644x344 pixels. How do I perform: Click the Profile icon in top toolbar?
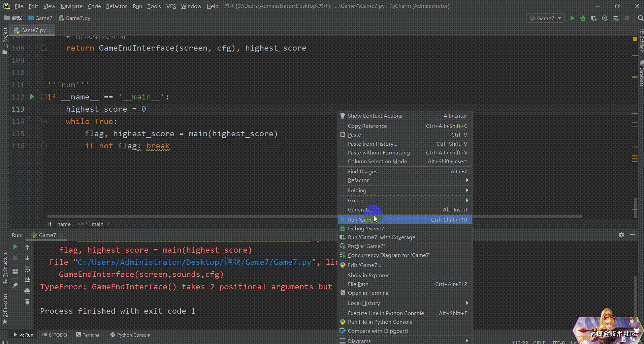pyautogui.click(x=605, y=19)
